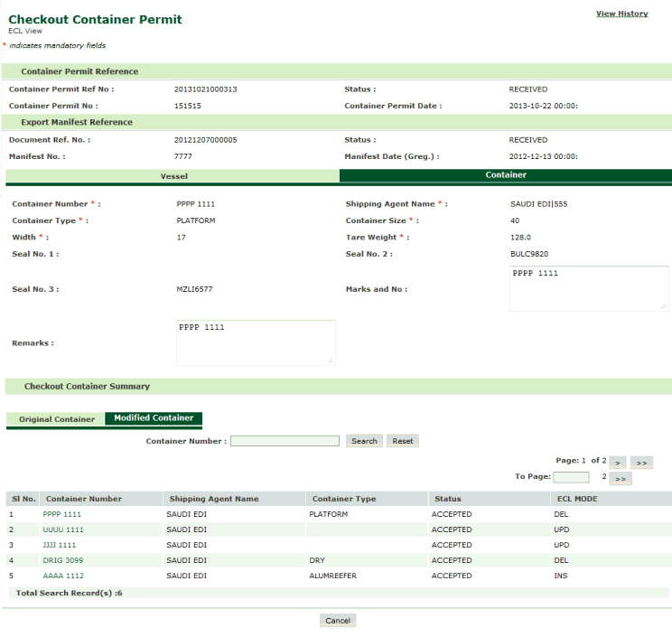
Task: Click the Reset button
Action: point(403,441)
